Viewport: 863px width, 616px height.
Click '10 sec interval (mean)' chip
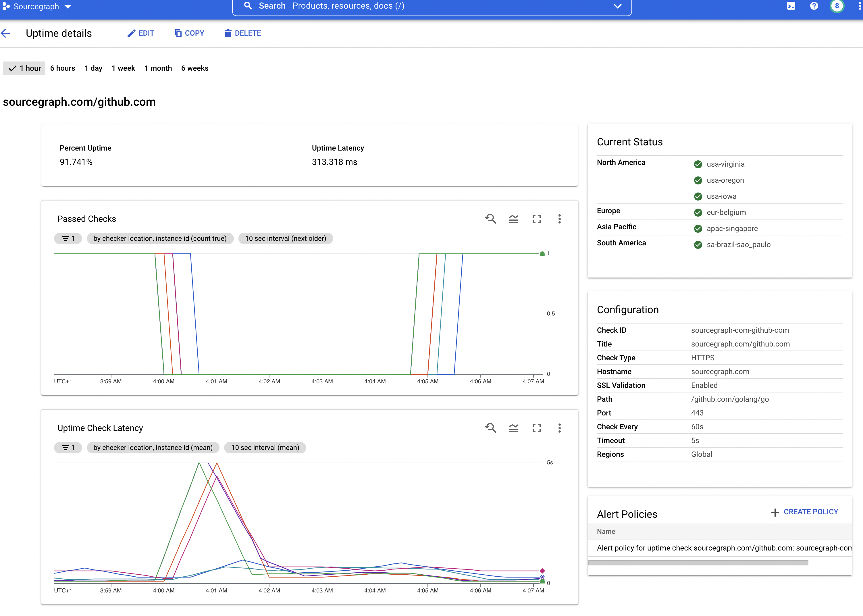[x=265, y=448]
